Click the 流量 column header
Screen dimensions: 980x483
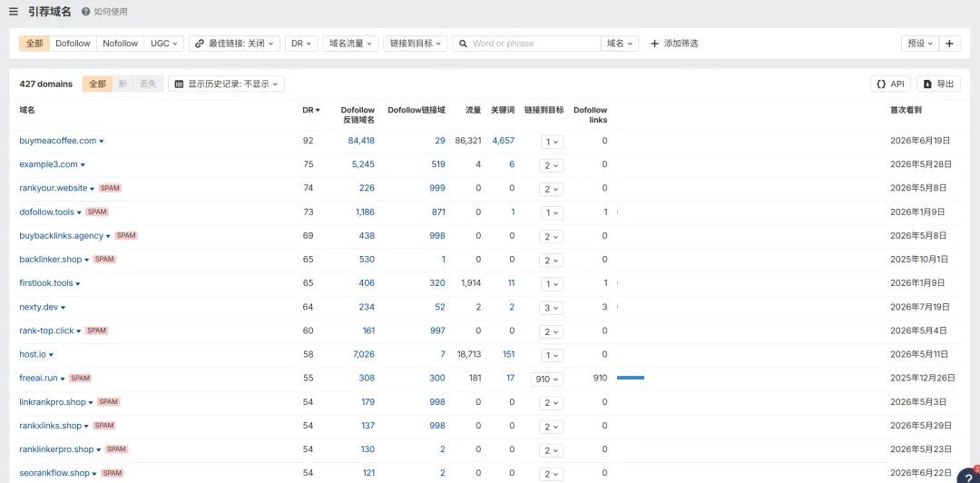click(x=473, y=110)
